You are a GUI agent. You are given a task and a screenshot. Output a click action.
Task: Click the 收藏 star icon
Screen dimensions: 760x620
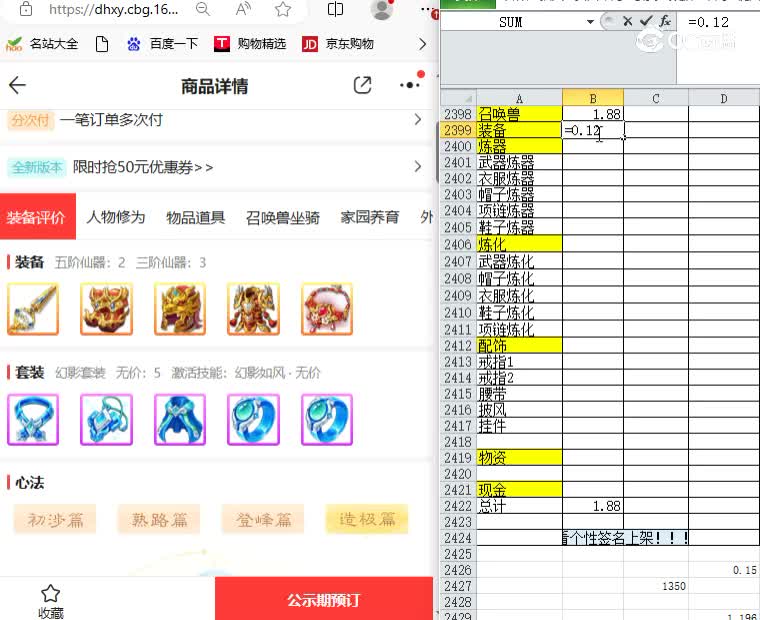pyautogui.click(x=50, y=593)
